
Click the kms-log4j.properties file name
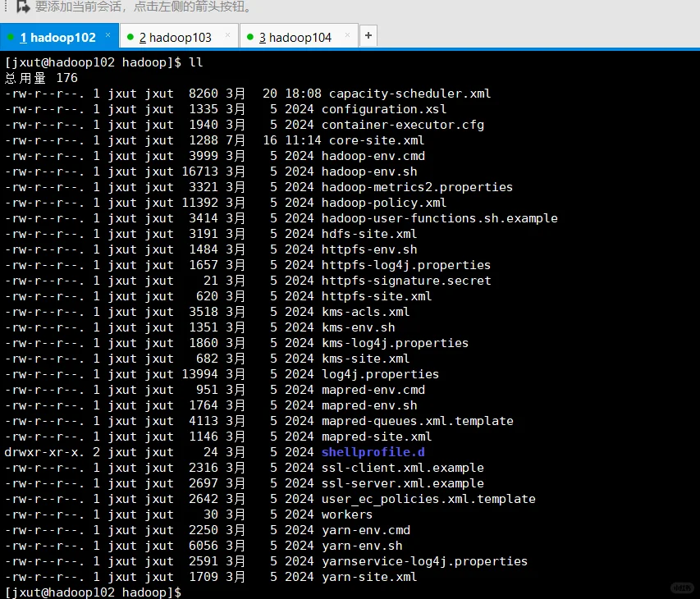(395, 343)
